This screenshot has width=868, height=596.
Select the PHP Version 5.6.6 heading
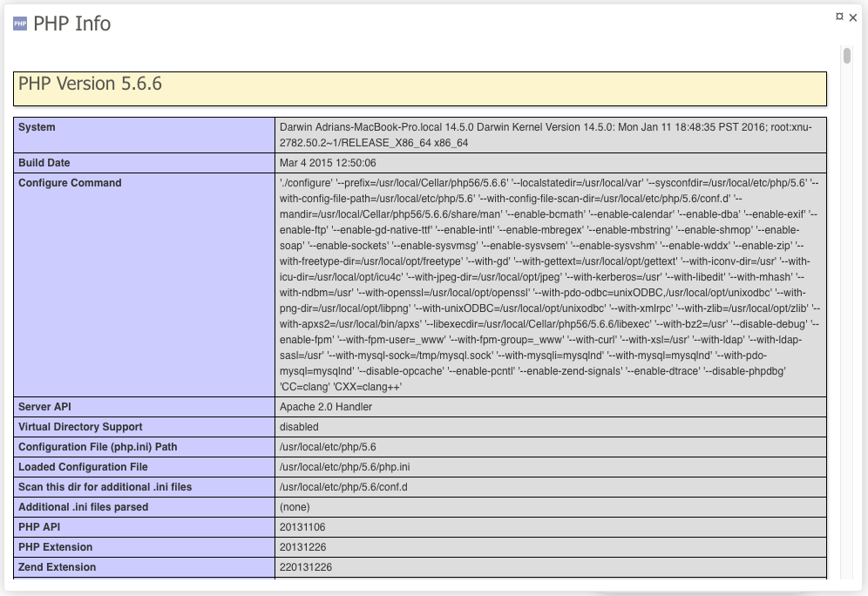click(x=91, y=84)
